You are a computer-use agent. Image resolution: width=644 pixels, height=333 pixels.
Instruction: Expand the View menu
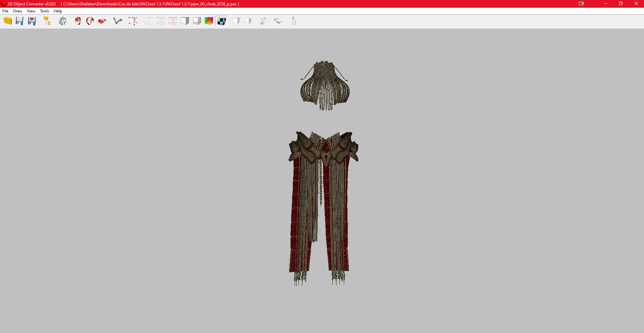tap(31, 11)
